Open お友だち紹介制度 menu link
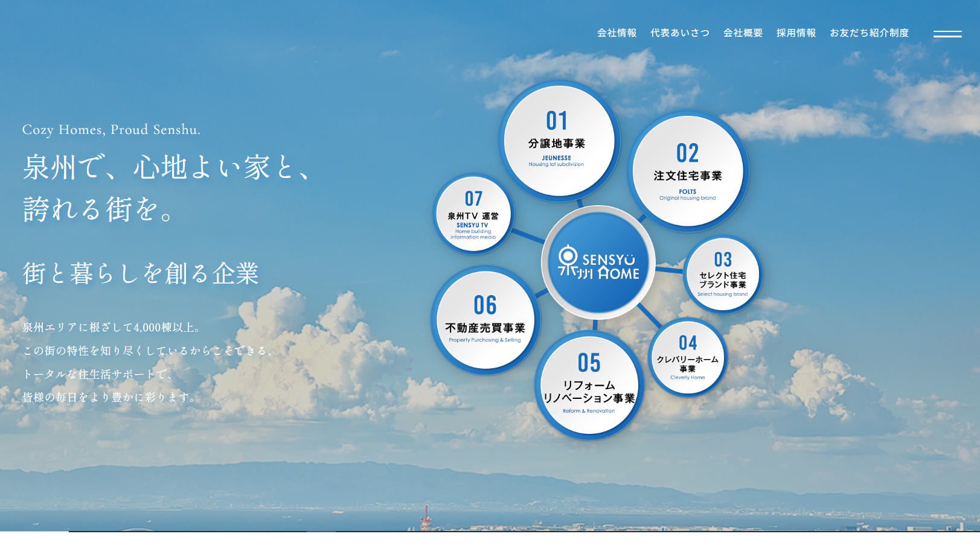 [x=869, y=33]
